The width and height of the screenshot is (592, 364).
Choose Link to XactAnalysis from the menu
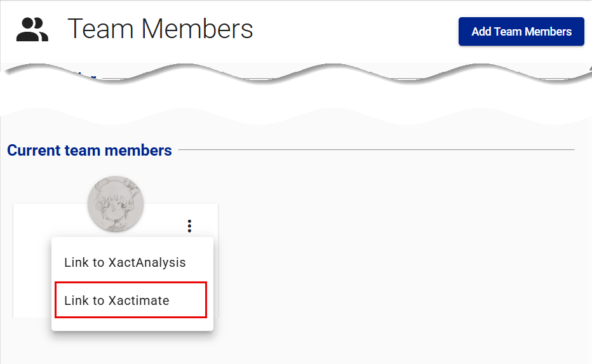coord(125,262)
